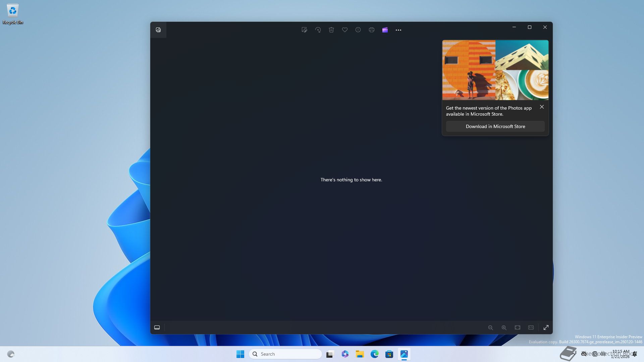Image resolution: width=644 pixels, height=362 pixels.
Task: Rotate the image using the rotate icon
Action: pyautogui.click(x=318, y=30)
